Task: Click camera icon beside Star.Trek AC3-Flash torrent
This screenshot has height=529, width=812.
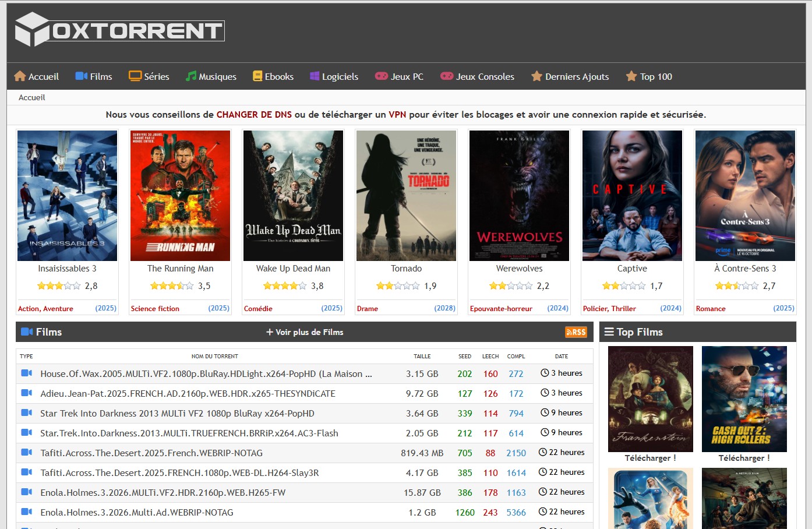Action: 27,432
